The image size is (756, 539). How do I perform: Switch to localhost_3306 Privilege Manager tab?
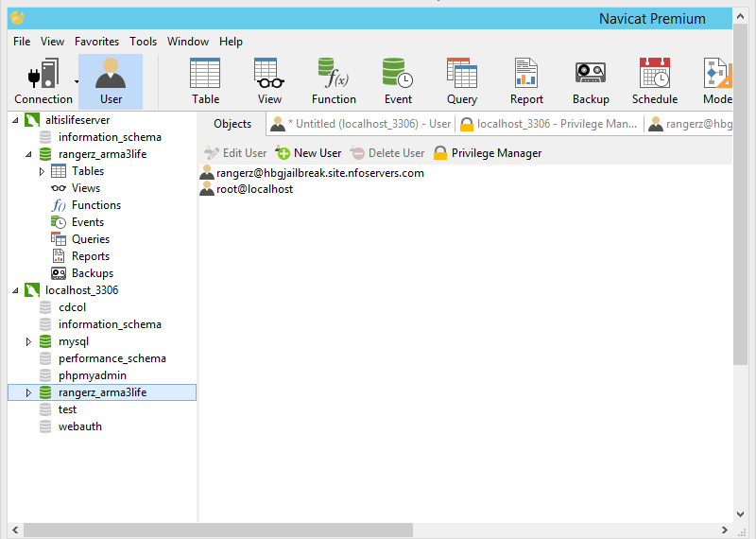point(549,124)
